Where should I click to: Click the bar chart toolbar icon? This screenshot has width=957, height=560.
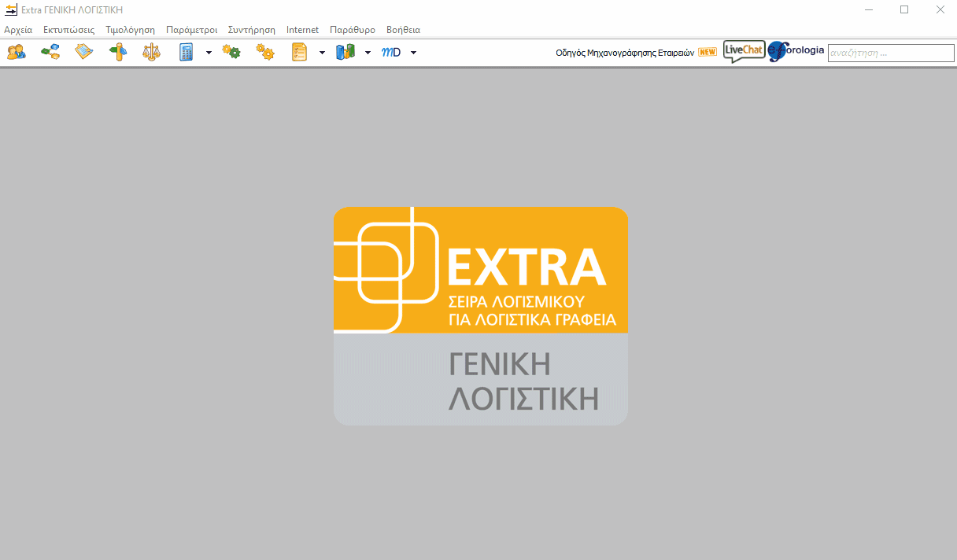(345, 52)
